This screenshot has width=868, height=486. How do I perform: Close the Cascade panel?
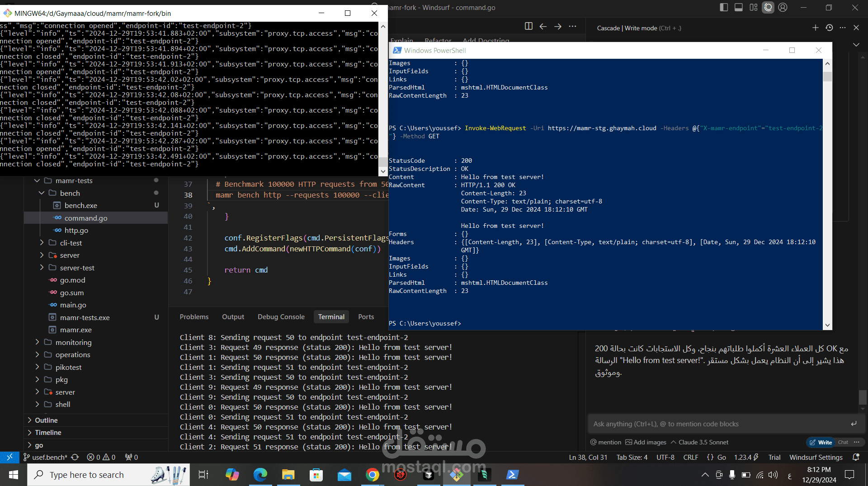point(856,28)
